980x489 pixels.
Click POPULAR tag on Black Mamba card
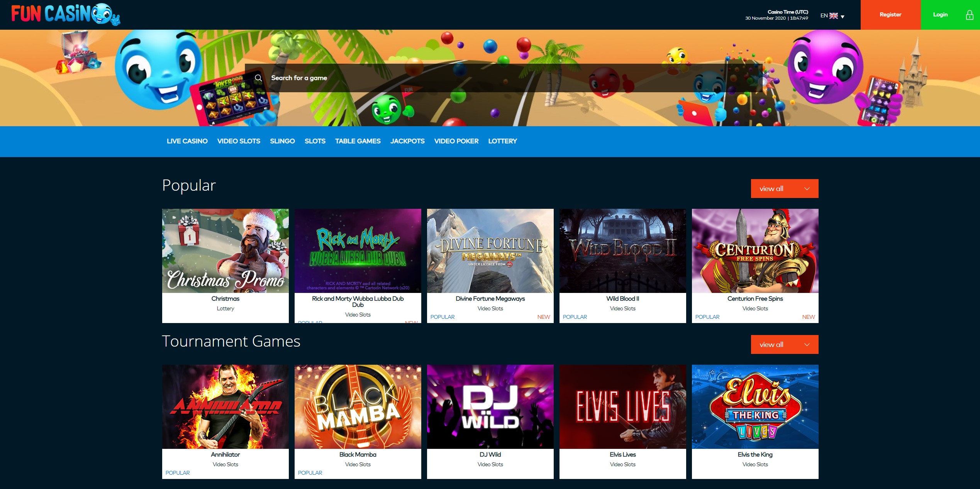click(310, 473)
